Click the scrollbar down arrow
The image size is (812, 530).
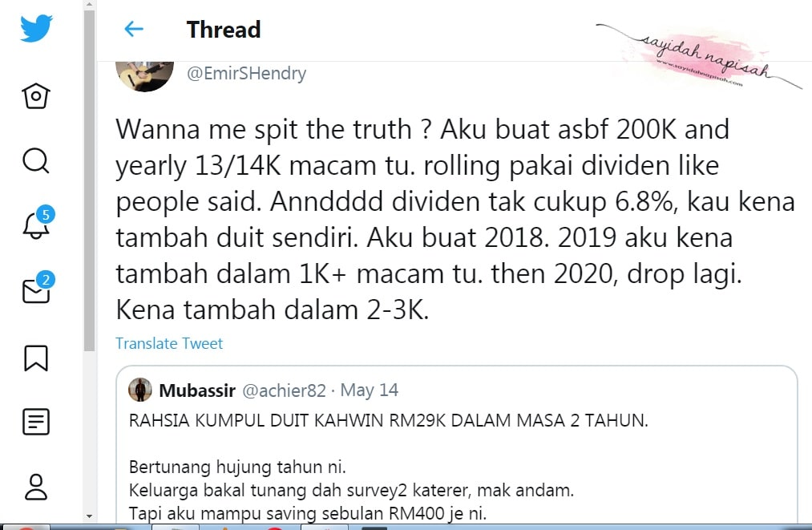[x=90, y=516]
